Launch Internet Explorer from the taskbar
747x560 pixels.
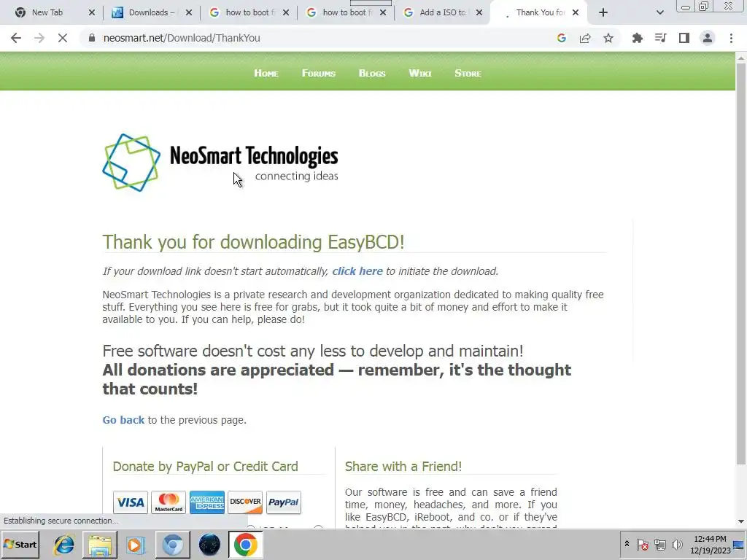tap(63, 545)
